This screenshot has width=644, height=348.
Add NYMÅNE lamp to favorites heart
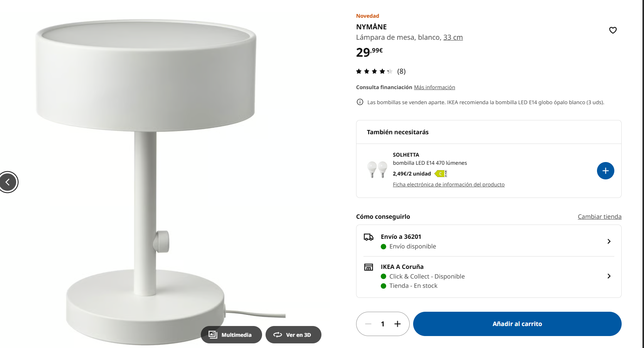click(613, 30)
